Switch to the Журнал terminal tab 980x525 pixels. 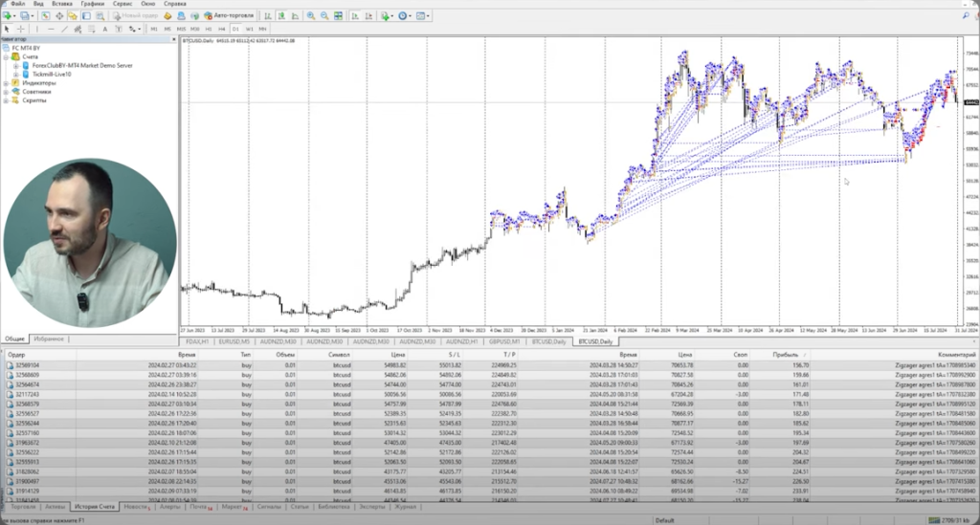(407, 507)
